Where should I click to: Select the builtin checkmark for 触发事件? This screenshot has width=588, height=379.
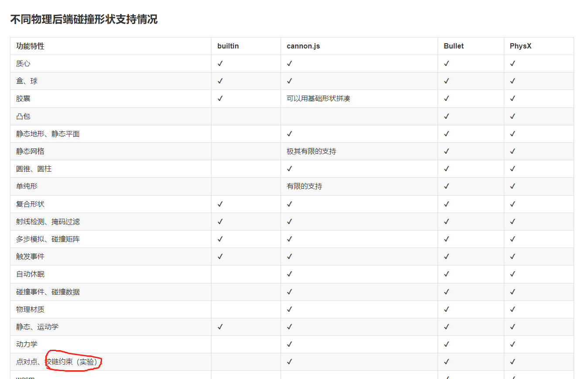220,257
